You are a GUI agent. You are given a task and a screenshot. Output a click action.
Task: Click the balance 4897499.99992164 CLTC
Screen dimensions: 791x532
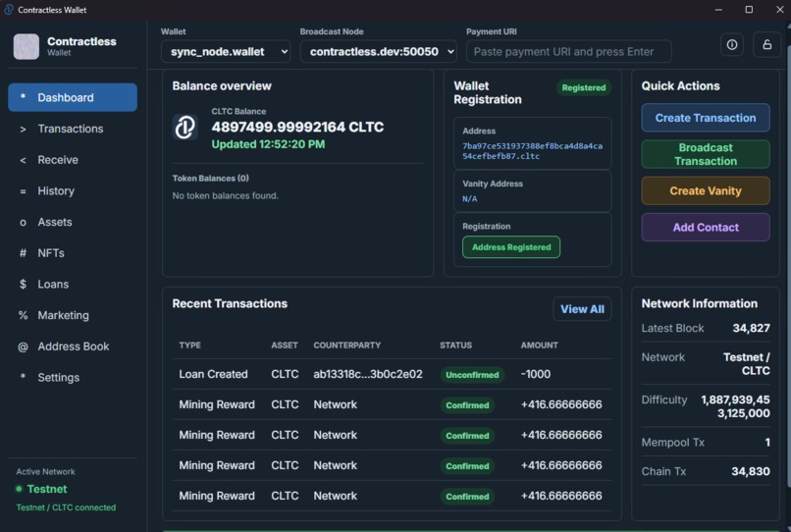coord(297,127)
